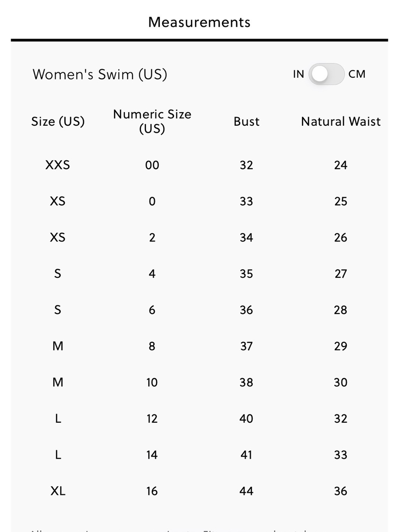The image size is (399, 532).
Task: Click bust value 40
Action: click(x=247, y=419)
